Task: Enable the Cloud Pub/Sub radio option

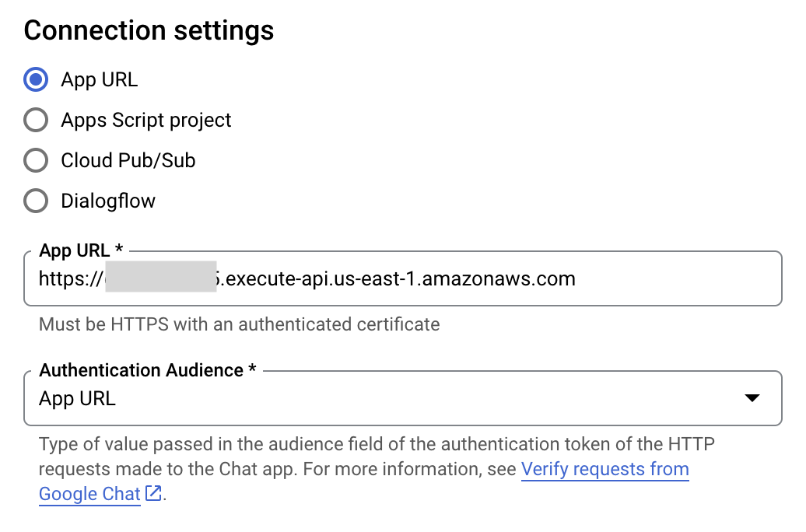Action: click(x=36, y=160)
